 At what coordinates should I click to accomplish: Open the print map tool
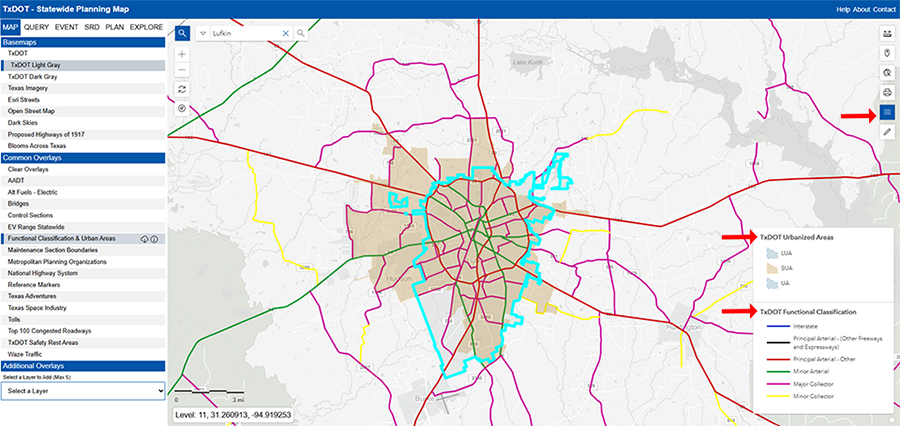pyautogui.click(x=887, y=92)
